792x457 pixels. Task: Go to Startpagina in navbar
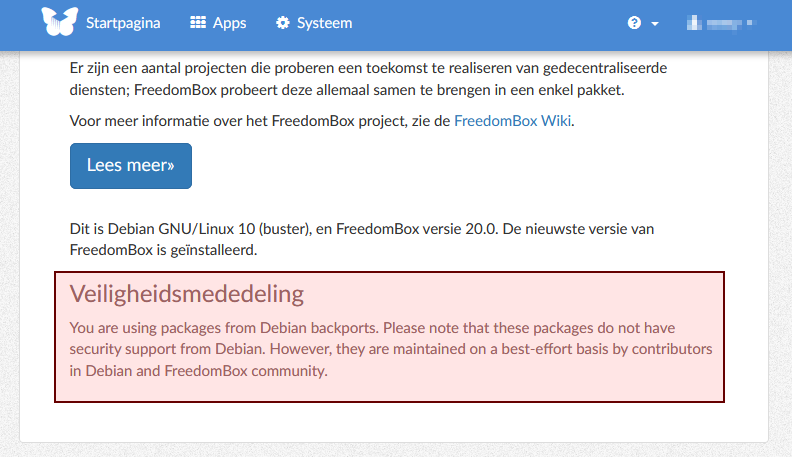point(123,22)
